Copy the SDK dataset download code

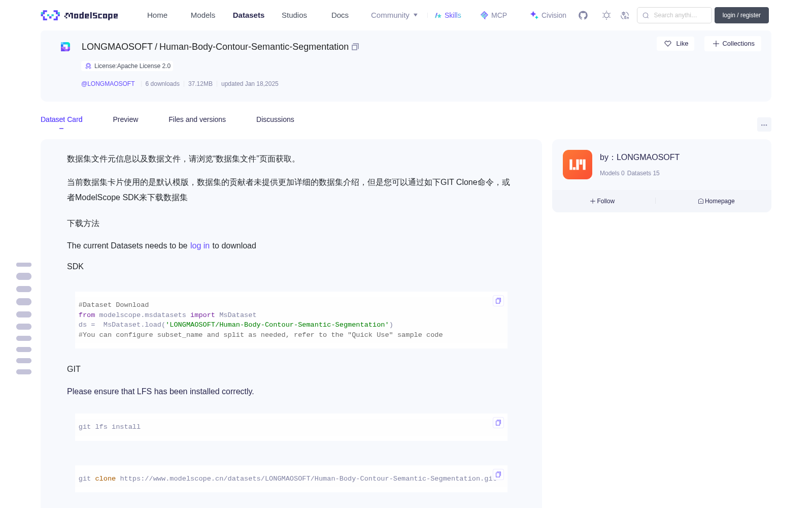498,301
